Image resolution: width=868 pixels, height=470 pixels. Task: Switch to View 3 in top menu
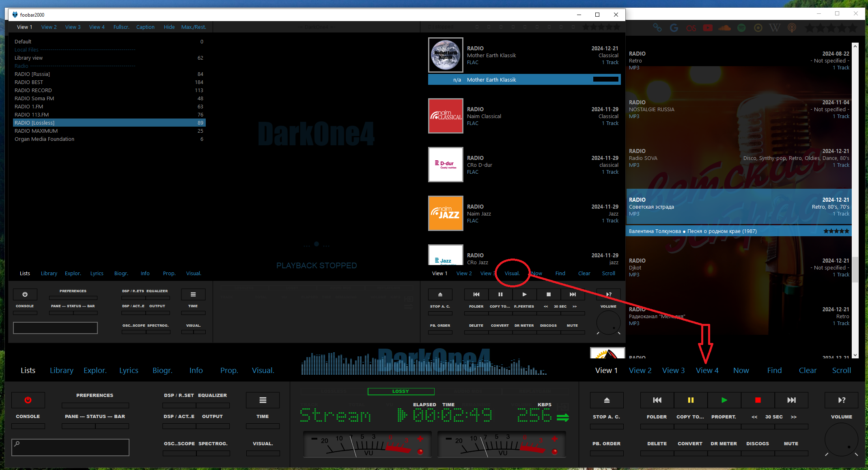(x=73, y=27)
